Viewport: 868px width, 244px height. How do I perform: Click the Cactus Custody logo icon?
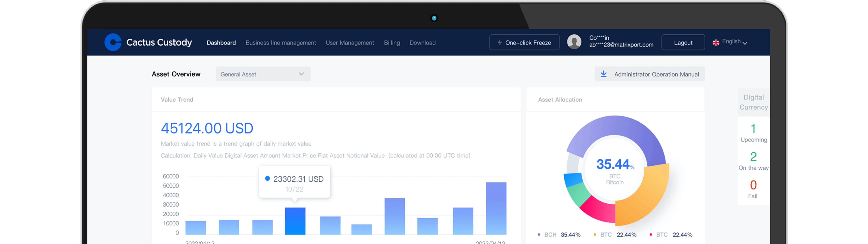(x=113, y=42)
